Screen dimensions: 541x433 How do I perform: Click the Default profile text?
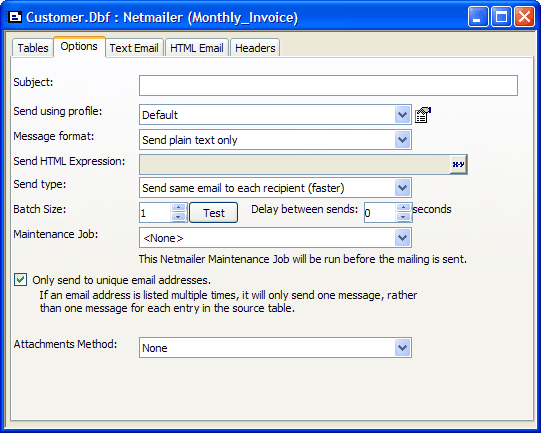click(x=160, y=115)
